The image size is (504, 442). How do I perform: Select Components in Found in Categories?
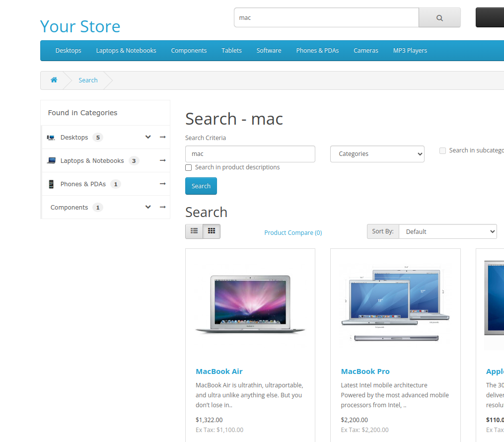(69, 207)
